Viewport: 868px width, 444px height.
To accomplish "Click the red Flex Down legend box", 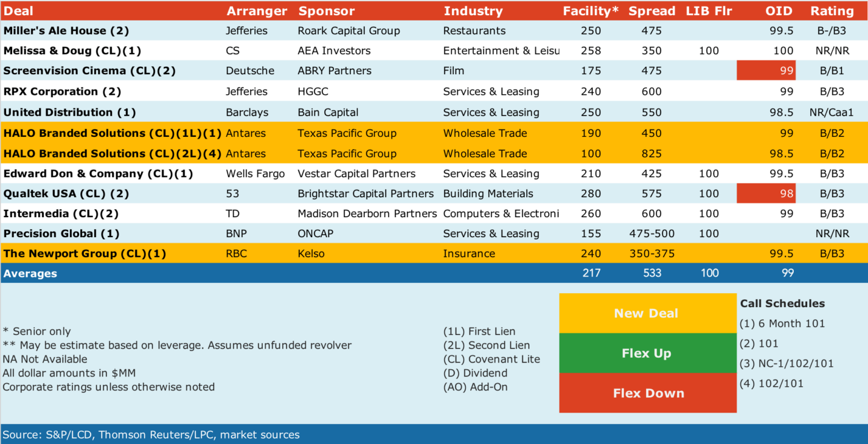I will point(647,393).
